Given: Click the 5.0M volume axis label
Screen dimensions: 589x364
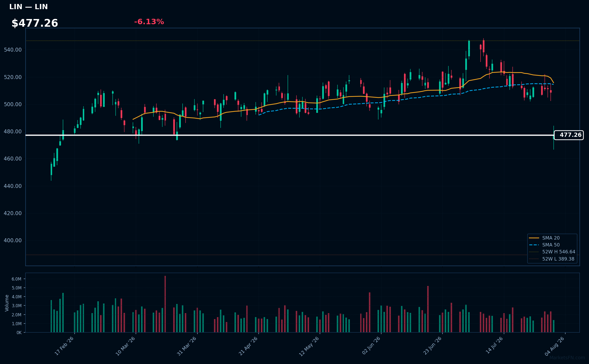Looking at the screenshot, I should (17, 288).
